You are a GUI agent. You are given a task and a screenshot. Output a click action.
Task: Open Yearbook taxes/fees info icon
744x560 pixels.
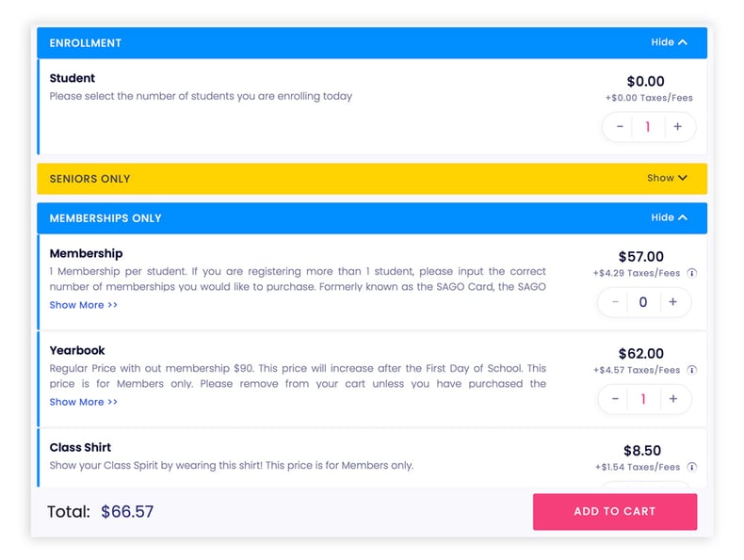(692, 370)
